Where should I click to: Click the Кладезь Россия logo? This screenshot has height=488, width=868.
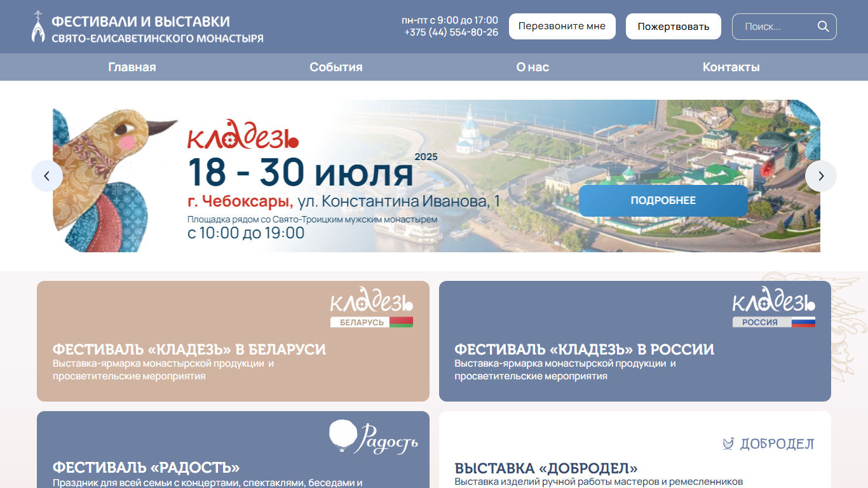(x=774, y=307)
